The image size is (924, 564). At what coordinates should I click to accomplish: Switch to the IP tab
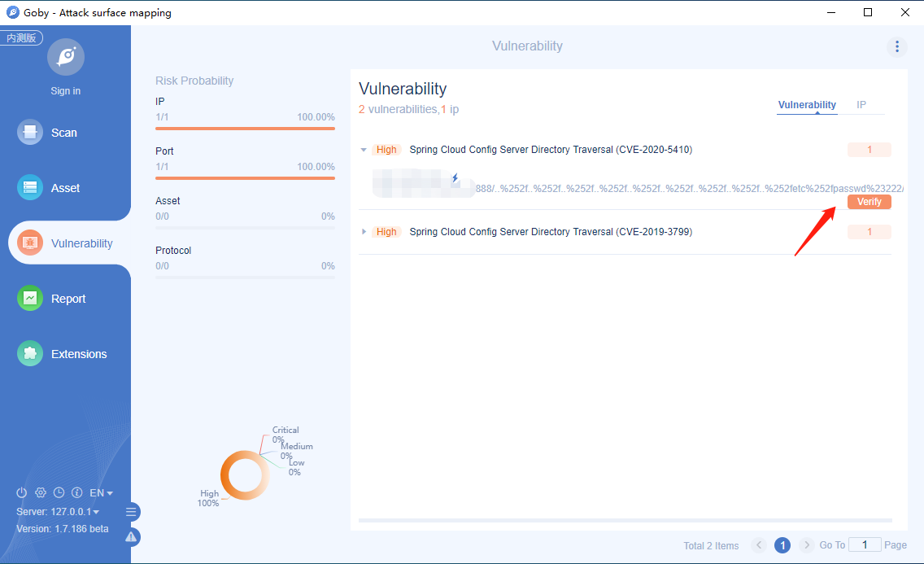(861, 105)
